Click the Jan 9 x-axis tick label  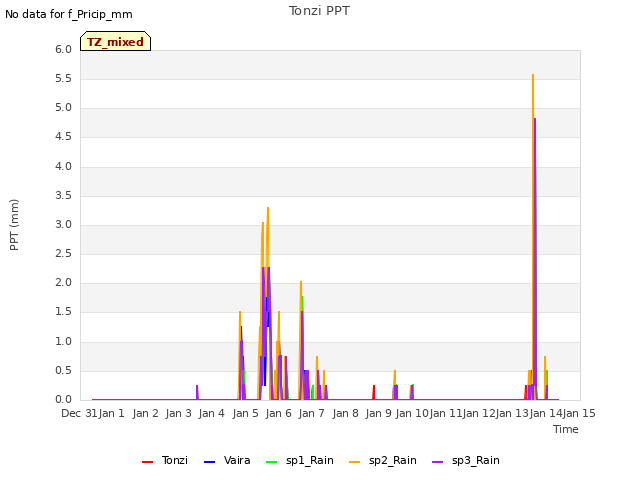pos(378,413)
